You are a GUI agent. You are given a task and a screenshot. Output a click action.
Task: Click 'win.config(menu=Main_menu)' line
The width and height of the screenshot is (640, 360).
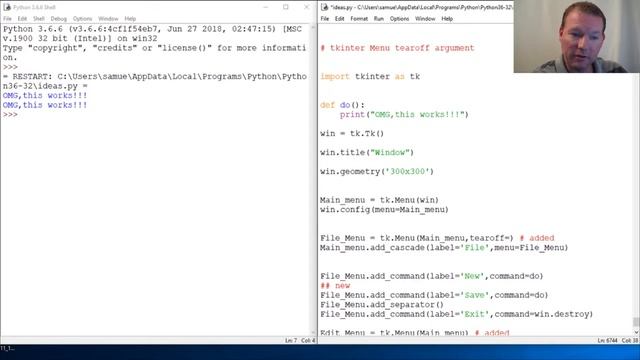pyautogui.click(x=384, y=210)
